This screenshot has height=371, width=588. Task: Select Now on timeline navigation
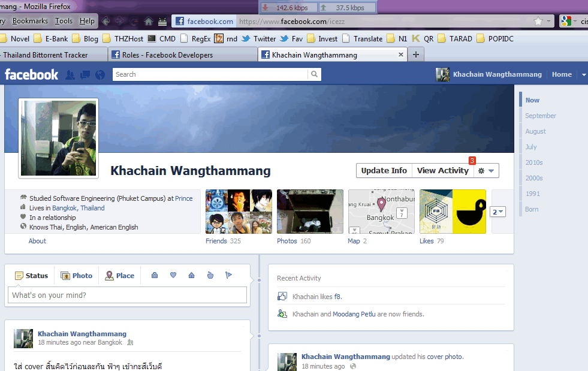tap(532, 100)
